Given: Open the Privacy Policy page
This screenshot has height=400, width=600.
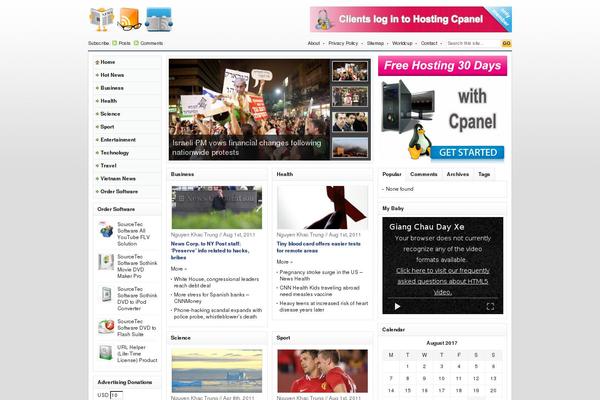Looking at the screenshot, I should coord(343,43).
